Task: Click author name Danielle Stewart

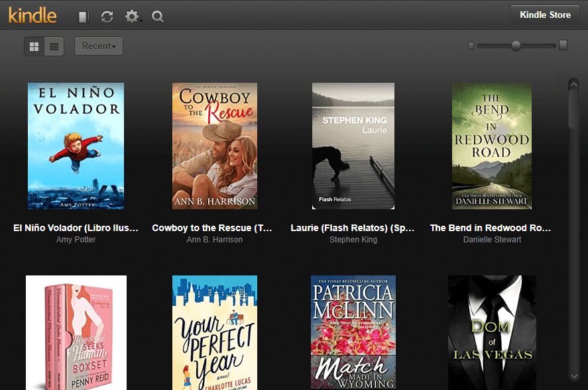Action: point(492,240)
